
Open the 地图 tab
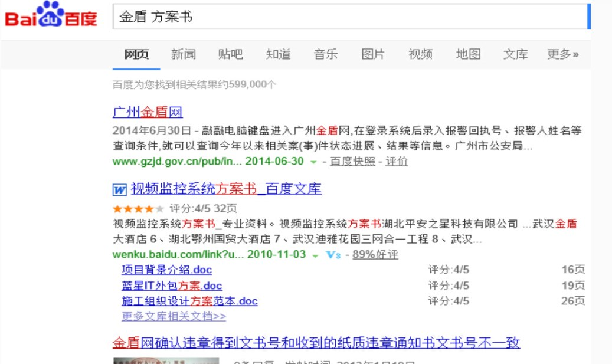(x=468, y=54)
